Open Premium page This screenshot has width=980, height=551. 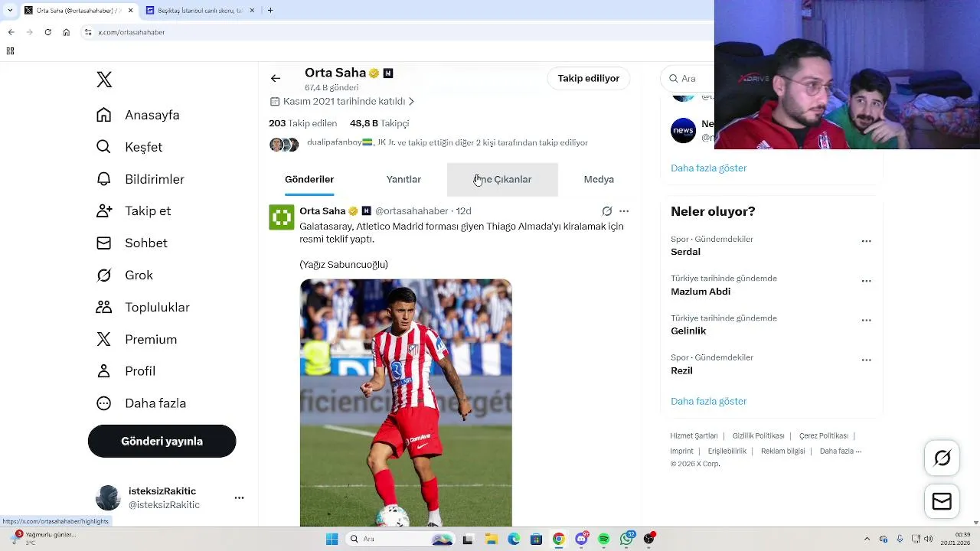pos(136,339)
